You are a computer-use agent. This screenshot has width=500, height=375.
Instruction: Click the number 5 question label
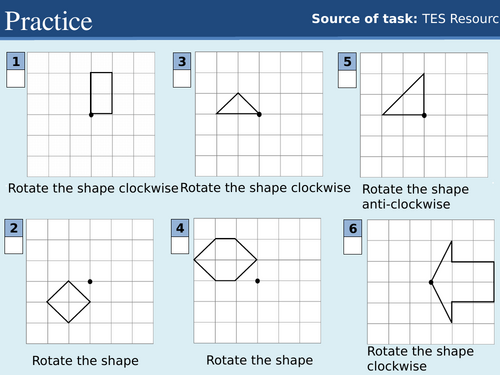pos(347,61)
